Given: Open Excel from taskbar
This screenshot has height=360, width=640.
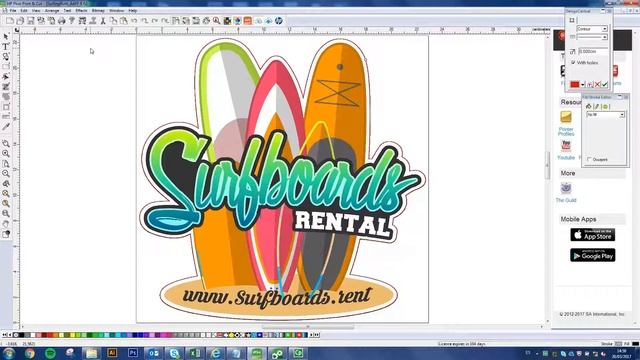Looking at the screenshot, I should point(195,353).
